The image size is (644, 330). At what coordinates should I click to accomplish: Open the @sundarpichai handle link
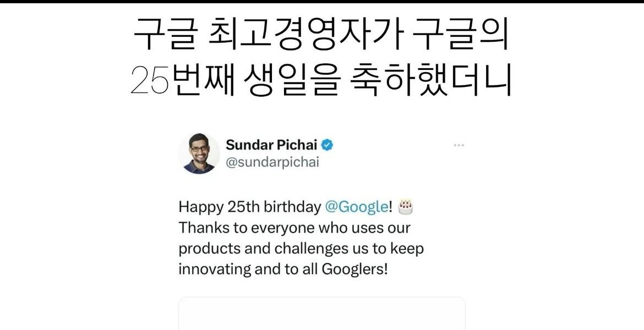tap(272, 162)
